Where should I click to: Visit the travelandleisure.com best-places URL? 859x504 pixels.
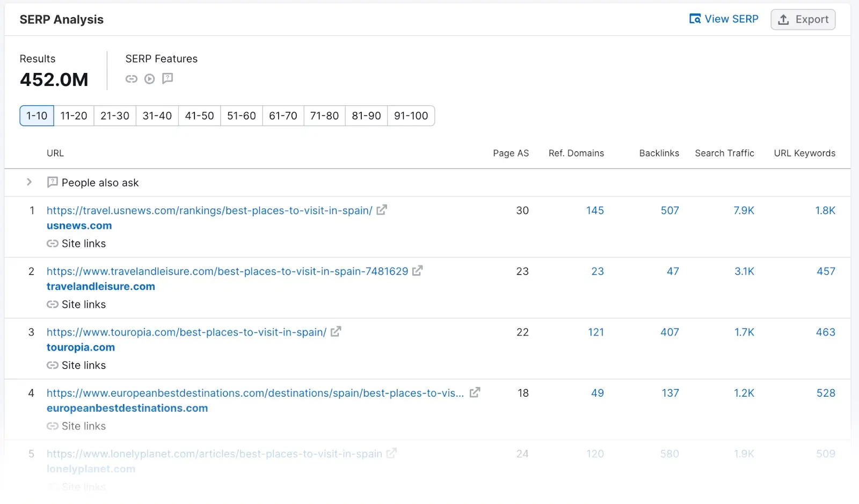(227, 271)
